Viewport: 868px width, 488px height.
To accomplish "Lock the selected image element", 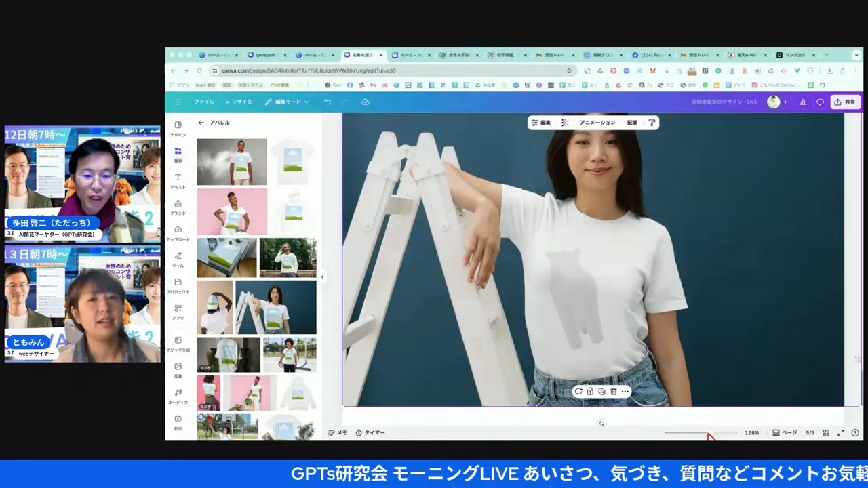I will pos(590,391).
